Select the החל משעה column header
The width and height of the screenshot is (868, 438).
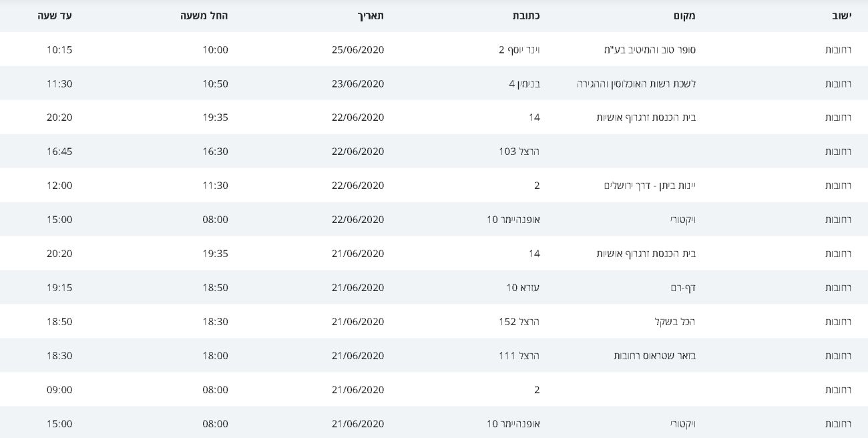tap(204, 15)
